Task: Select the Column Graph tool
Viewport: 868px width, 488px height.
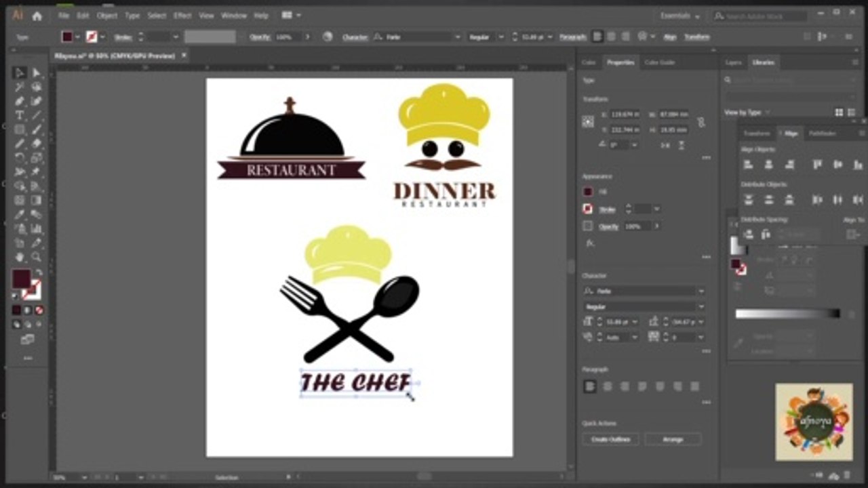Action: pos(36,229)
